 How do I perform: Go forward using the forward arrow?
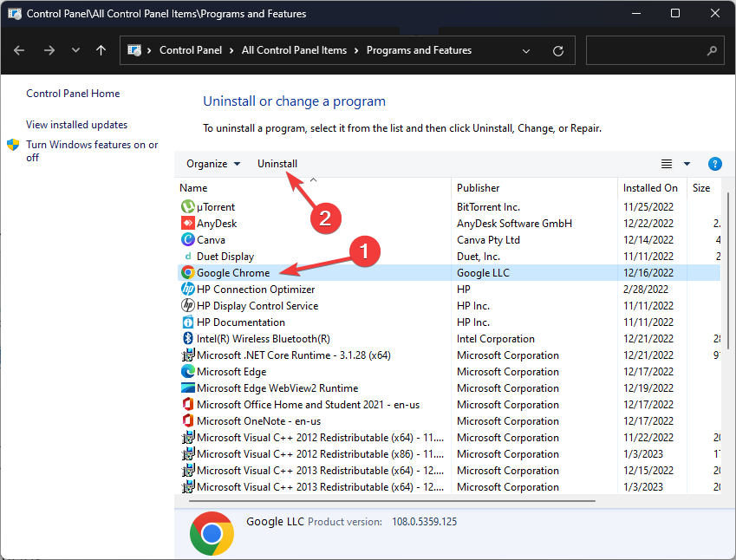click(x=49, y=50)
